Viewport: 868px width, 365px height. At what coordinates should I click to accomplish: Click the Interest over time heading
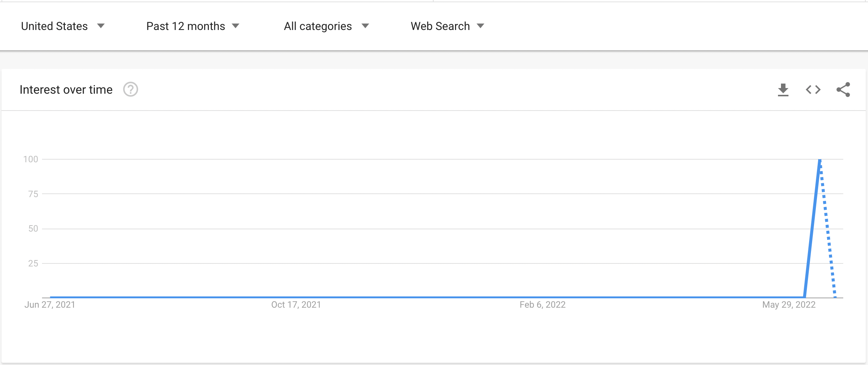[x=66, y=90]
